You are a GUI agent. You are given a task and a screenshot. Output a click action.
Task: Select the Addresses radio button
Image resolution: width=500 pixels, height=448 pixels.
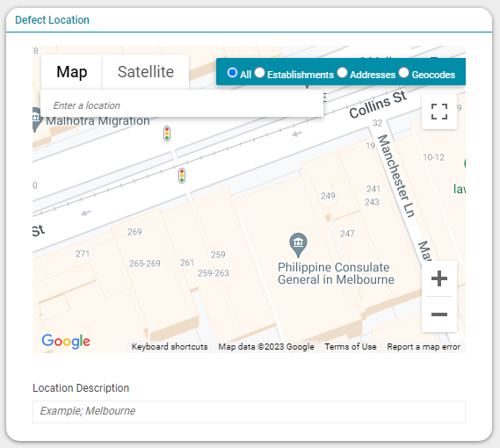tap(342, 72)
